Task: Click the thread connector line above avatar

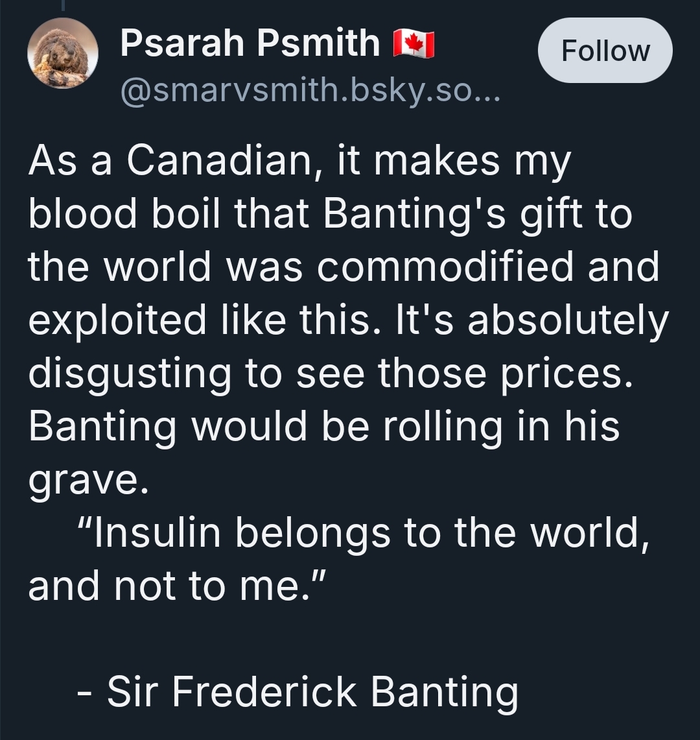Action: click(x=62, y=5)
